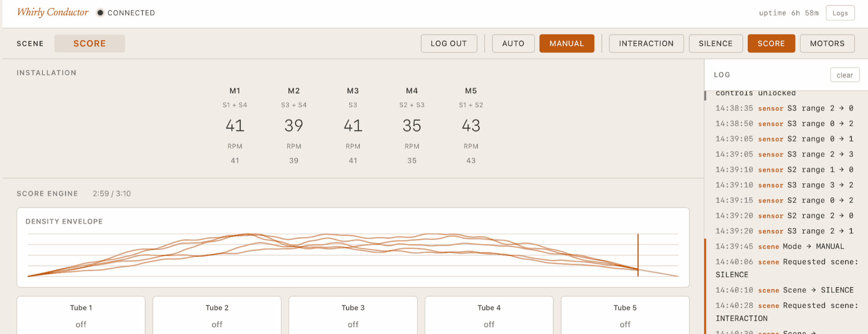Click the SCORE ENGINE heading
The image size is (868, 334).
click(47, 194)
